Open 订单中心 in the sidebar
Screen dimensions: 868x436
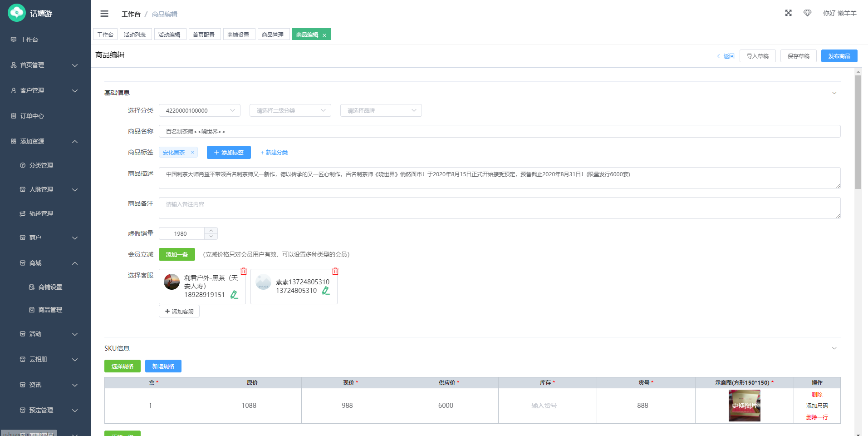tap(45, 116)
